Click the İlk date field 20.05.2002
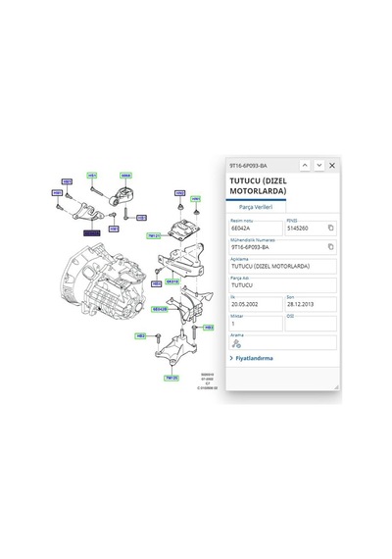Viewport: 392px width, 559px height. [x=256, y=304]
